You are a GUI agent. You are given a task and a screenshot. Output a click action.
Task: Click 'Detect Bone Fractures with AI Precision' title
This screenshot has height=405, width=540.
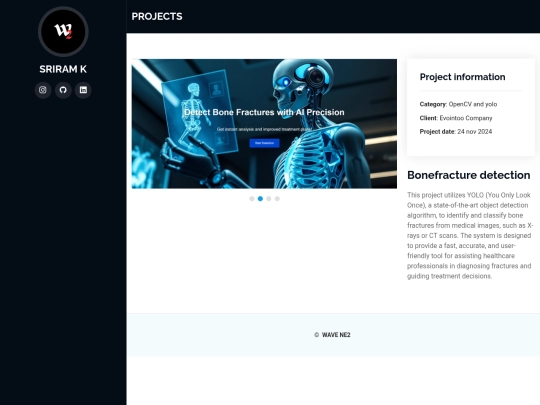[x=264, y=112]
